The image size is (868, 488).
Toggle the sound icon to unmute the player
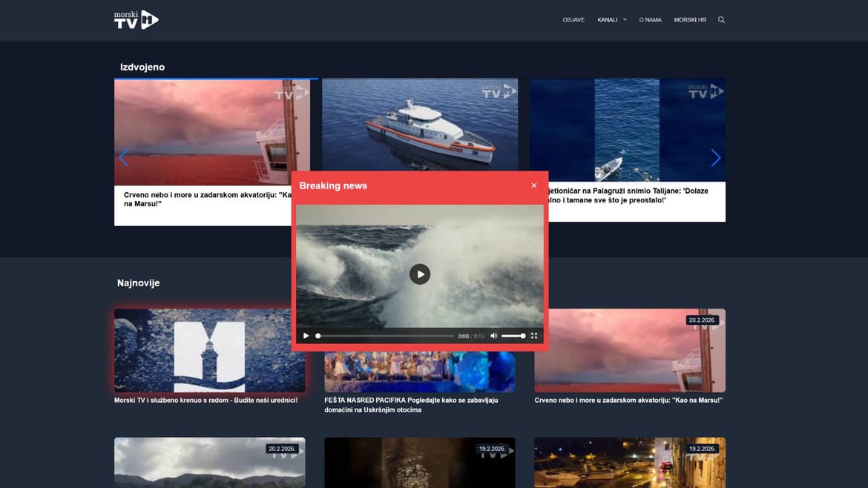[493, 335]
